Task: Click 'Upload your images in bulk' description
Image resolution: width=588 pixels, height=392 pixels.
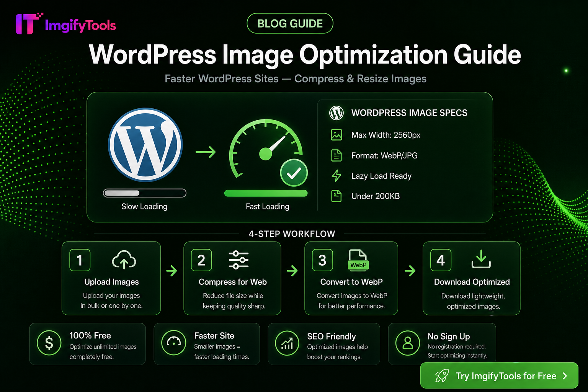Action: click(x=111, y=301)
